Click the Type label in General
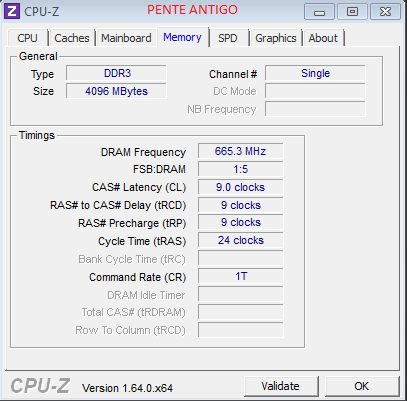The width and height of the screenshot is (407, 401). tap(42, 74)
